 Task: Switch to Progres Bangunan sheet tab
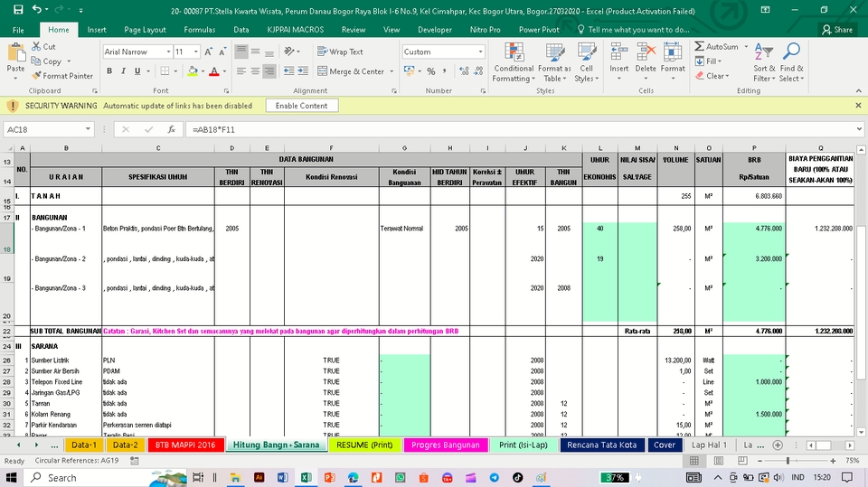(x=445, y=445)
